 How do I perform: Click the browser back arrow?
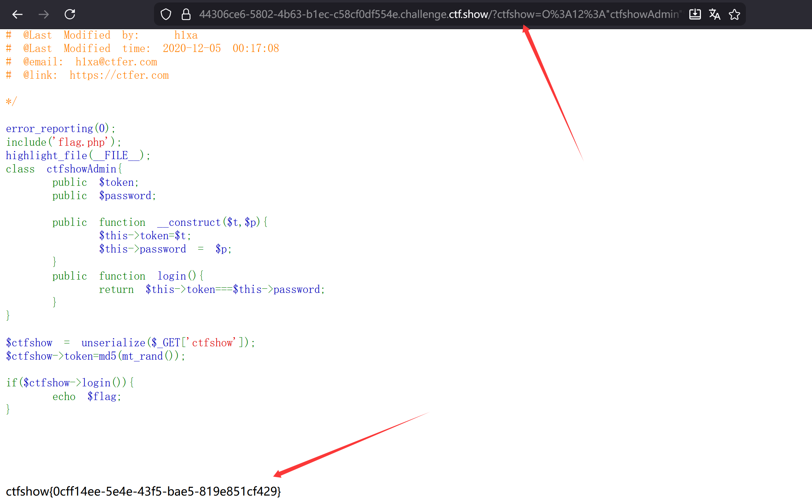[x=17, y=14]
